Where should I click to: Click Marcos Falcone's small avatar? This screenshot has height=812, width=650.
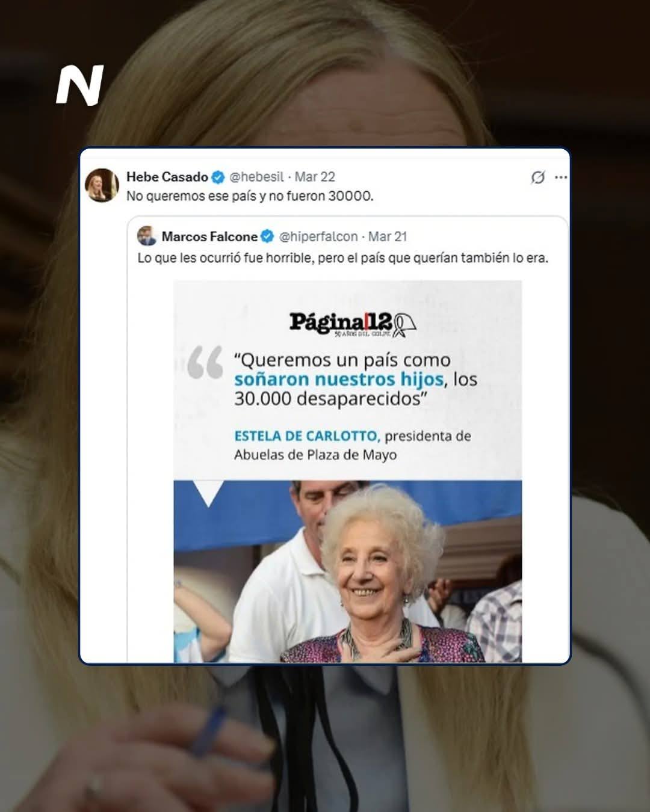click(147, 236)
